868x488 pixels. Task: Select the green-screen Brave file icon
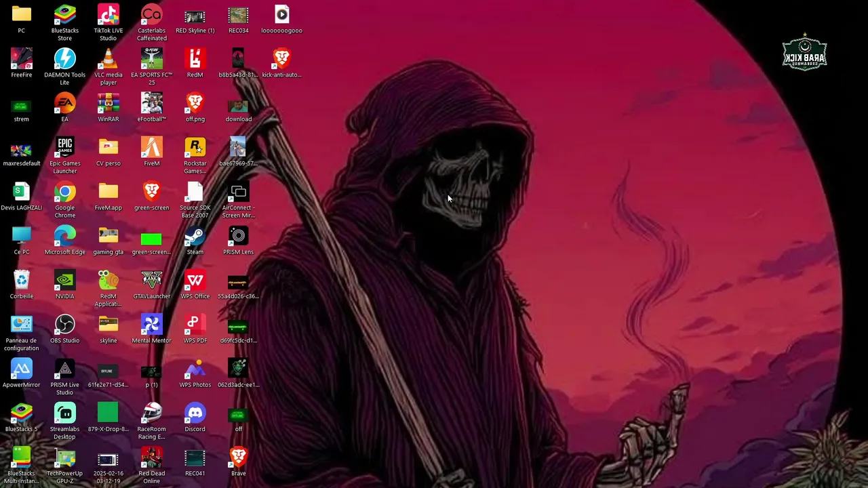(x=151, y=192)
